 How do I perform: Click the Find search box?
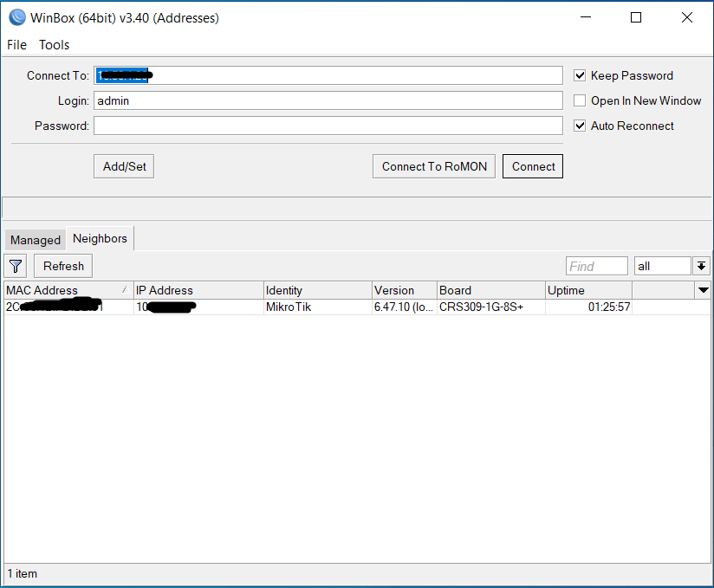point(596,266)
